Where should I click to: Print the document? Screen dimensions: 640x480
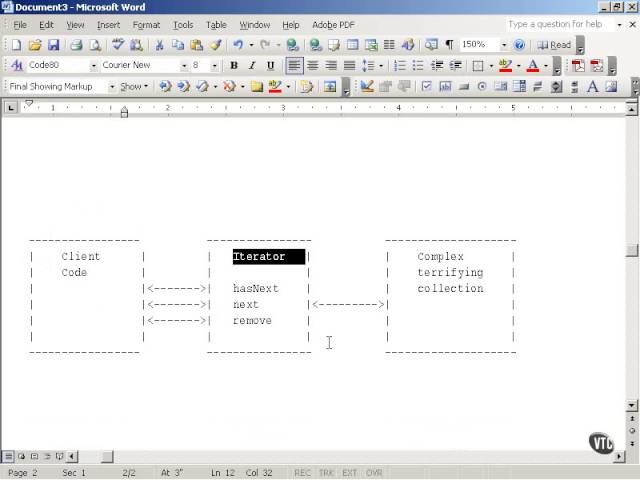pyautogui.click(x=76, y=45)
